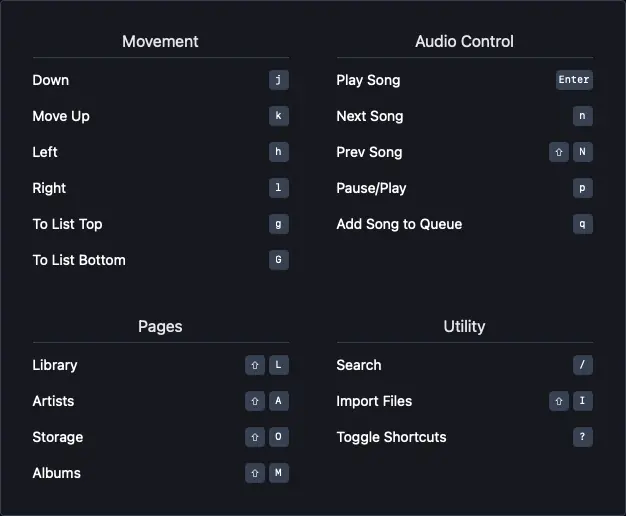626x516 pixels.
Task: Click the shift arrow icon beside Albums
Action: click(x=255, y=473)
